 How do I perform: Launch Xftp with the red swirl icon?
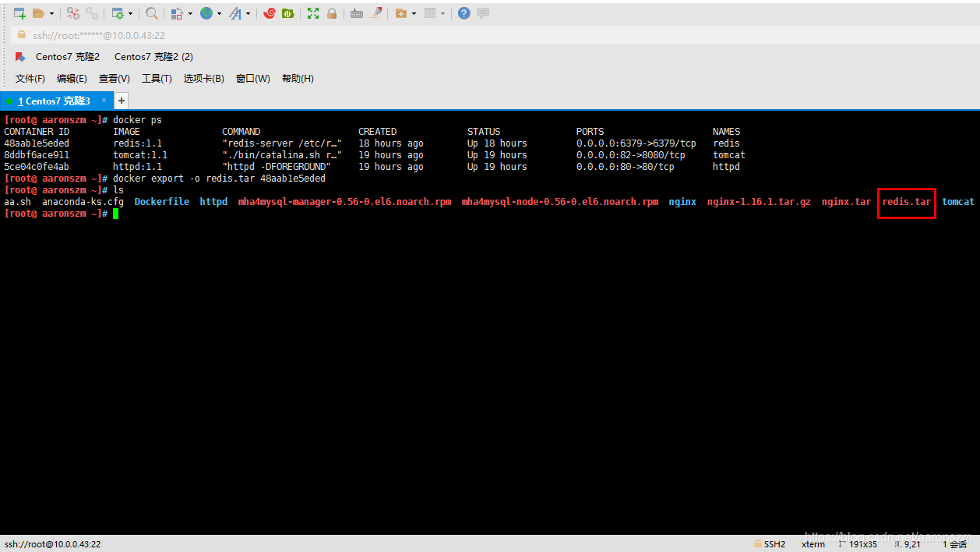click(x=270, y=13)
